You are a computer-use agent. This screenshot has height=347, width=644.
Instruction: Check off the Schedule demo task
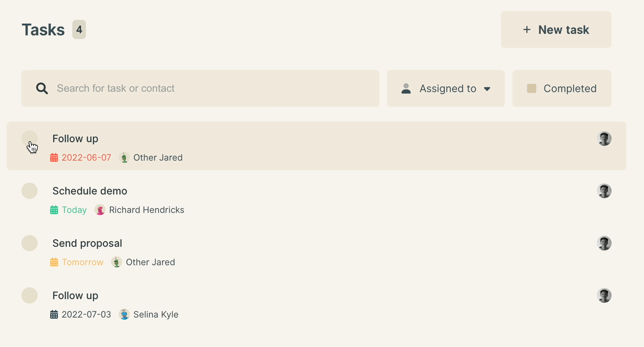[30, 191]
